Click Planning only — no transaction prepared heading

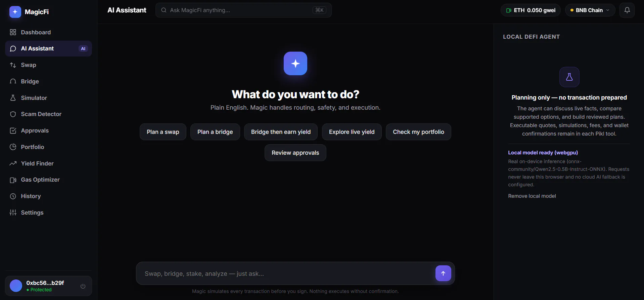click(x=569, y=98)
